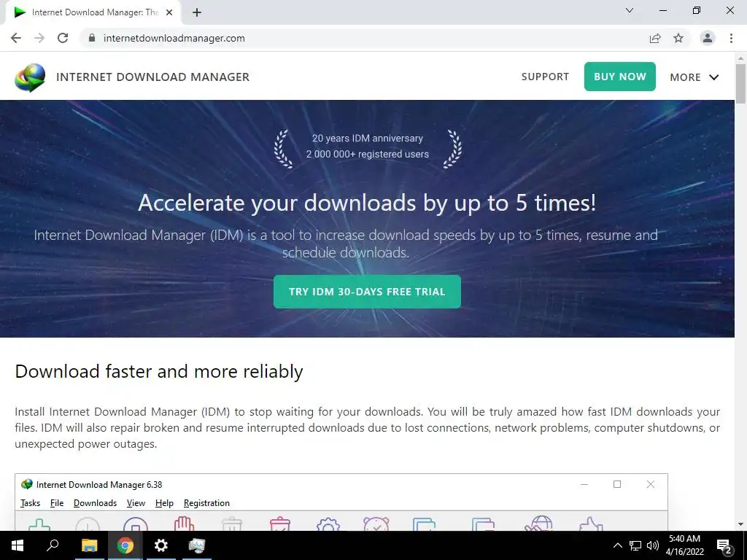The image size is (747, 560).
Task: Open the share page icon in address bar
Action: (x=655, y=38)
